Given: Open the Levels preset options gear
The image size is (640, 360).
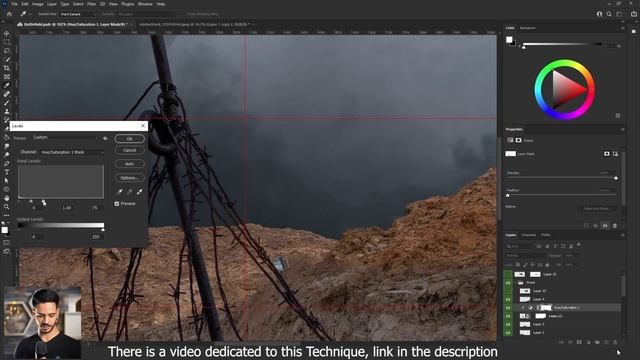Looking at the screenshot, I should (105, 138).
